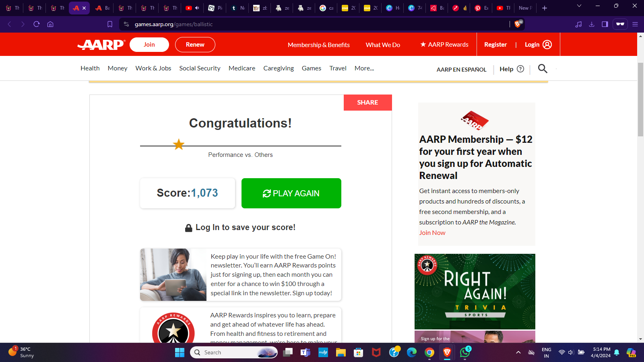Go to the Medicare section
644x362 pixels.
point(242,68)
